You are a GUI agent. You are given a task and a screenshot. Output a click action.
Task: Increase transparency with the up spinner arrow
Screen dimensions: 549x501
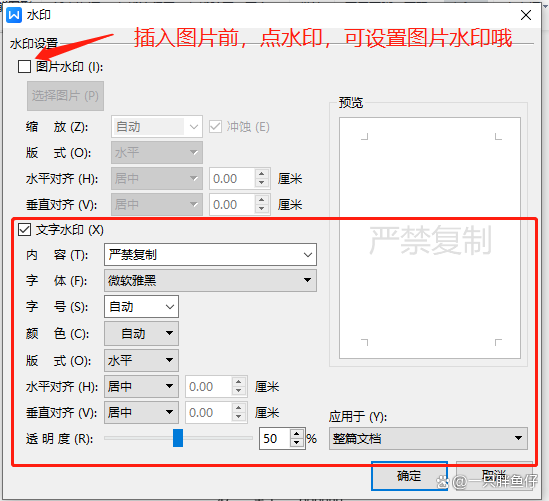297,433
